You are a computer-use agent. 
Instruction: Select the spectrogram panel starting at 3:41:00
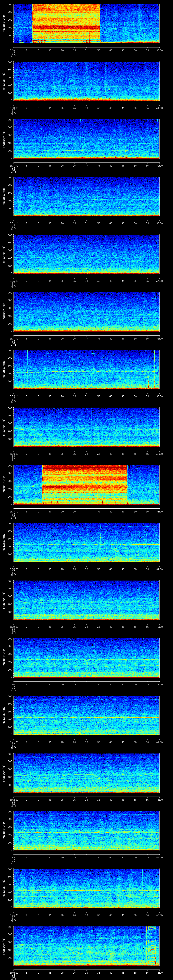click(x=87, y=715)
